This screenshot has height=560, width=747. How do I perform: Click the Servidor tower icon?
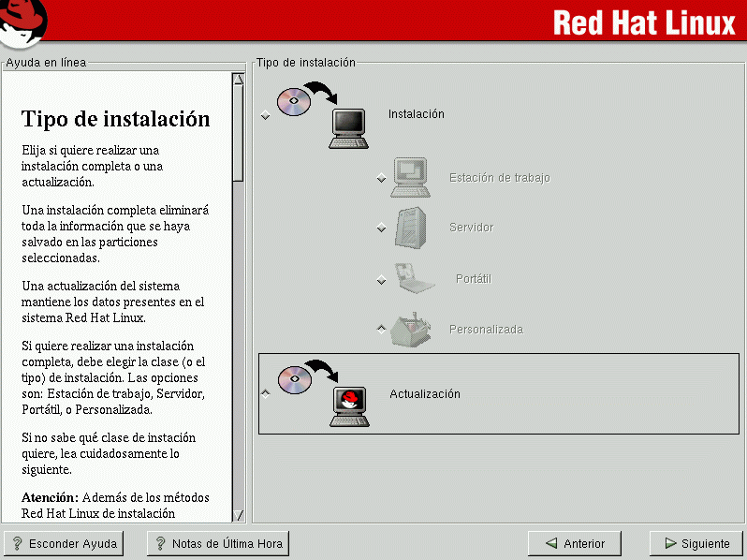[x=411, y=228]
